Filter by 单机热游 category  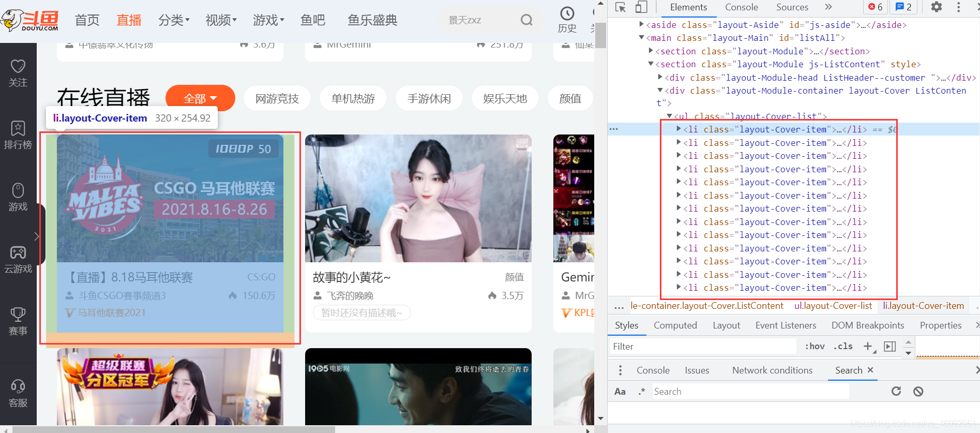(353, 98)
